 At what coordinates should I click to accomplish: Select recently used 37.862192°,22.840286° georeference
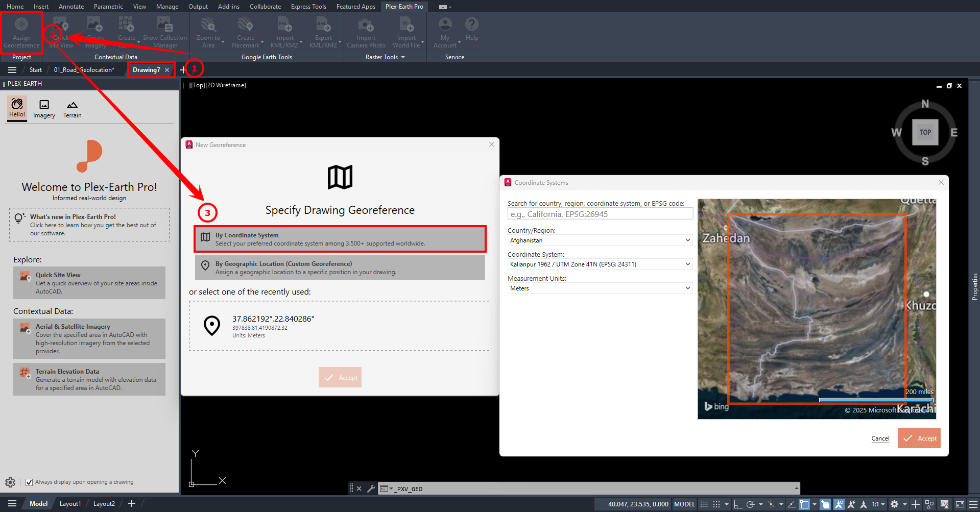(340, 326)
